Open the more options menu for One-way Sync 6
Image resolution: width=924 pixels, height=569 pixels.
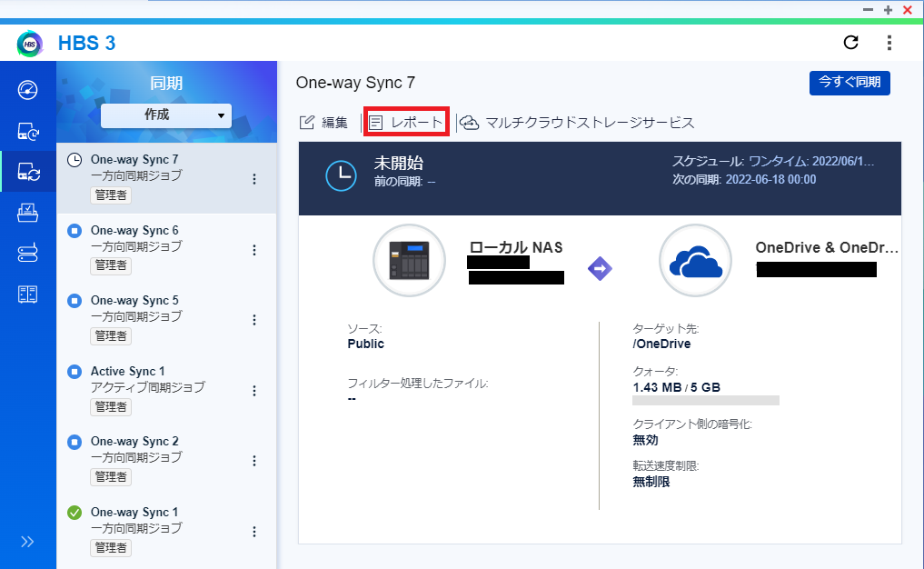tap(254, 250)
